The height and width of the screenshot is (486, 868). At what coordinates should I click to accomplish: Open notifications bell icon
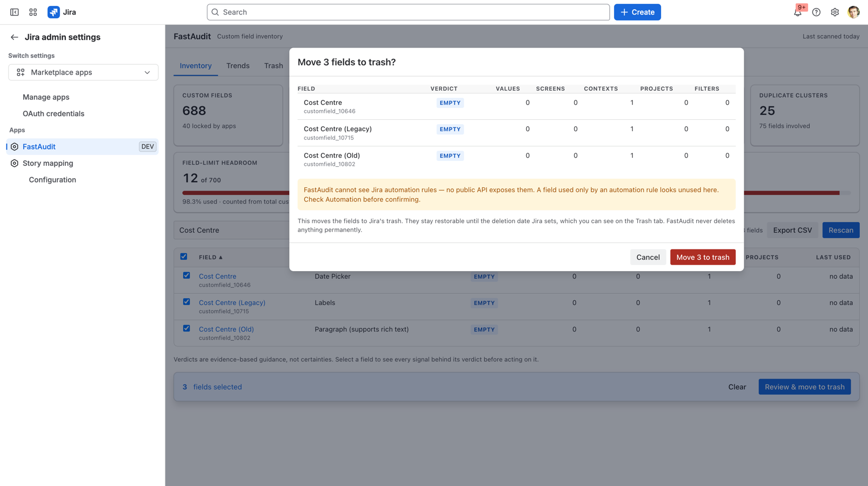coord(798,12)
